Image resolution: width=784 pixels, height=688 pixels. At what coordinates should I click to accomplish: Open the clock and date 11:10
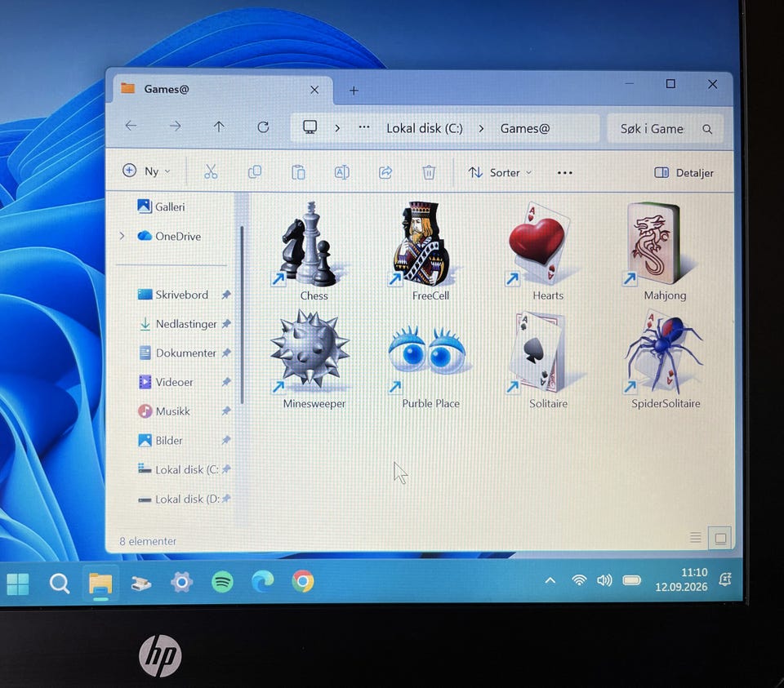pyautogui.click(x=681, y=579)
